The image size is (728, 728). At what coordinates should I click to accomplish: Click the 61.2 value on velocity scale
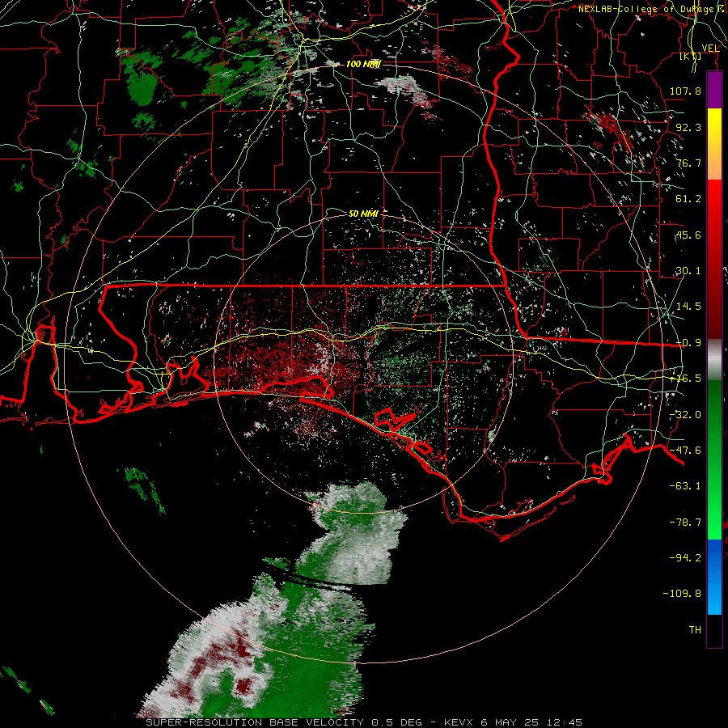(x=688, y=199)
